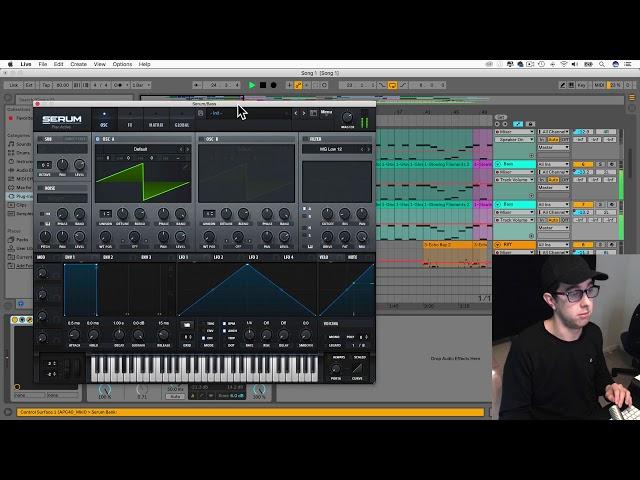
Task: Load next Serum preset arrow
Action: pos(304,113)
